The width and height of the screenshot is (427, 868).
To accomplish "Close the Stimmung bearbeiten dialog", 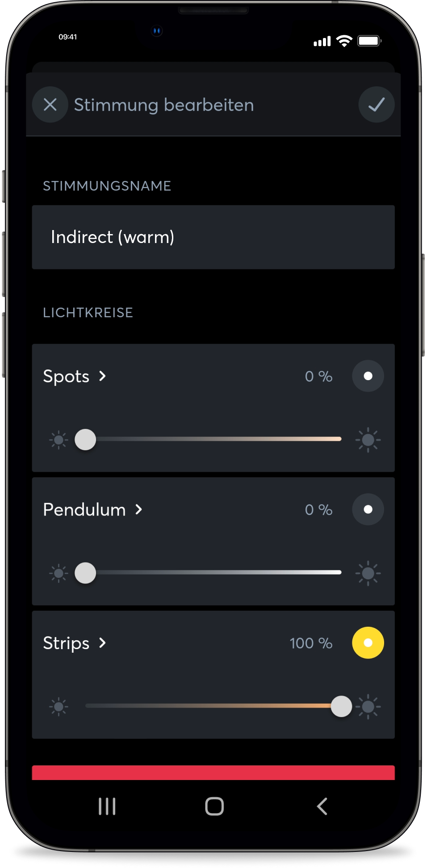I will pos(50,105).
